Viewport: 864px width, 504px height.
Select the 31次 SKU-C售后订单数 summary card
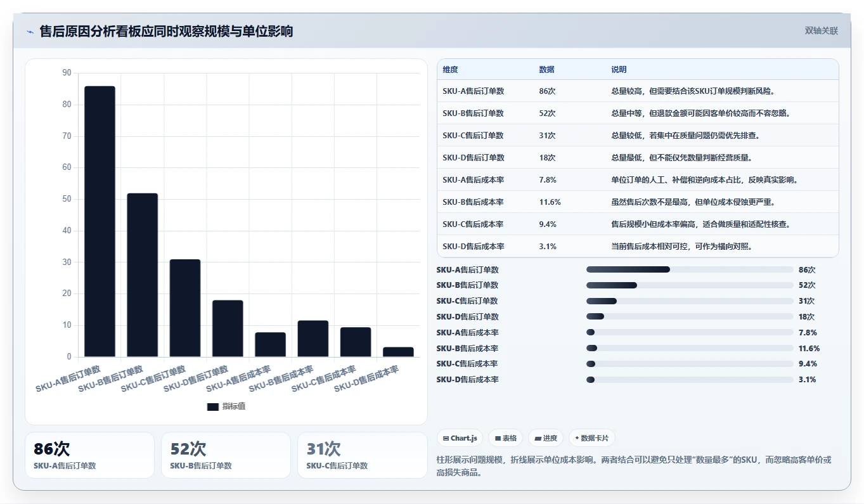click(363, 455)
